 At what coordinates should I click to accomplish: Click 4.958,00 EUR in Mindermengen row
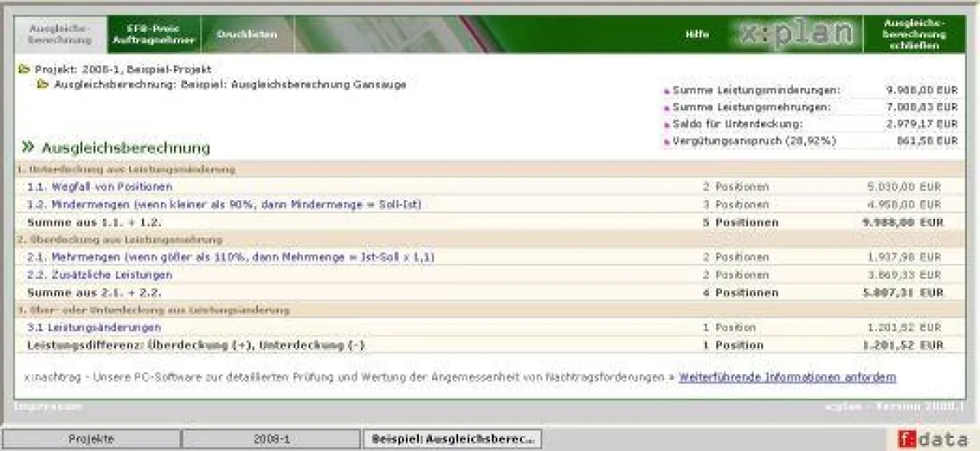904,204
